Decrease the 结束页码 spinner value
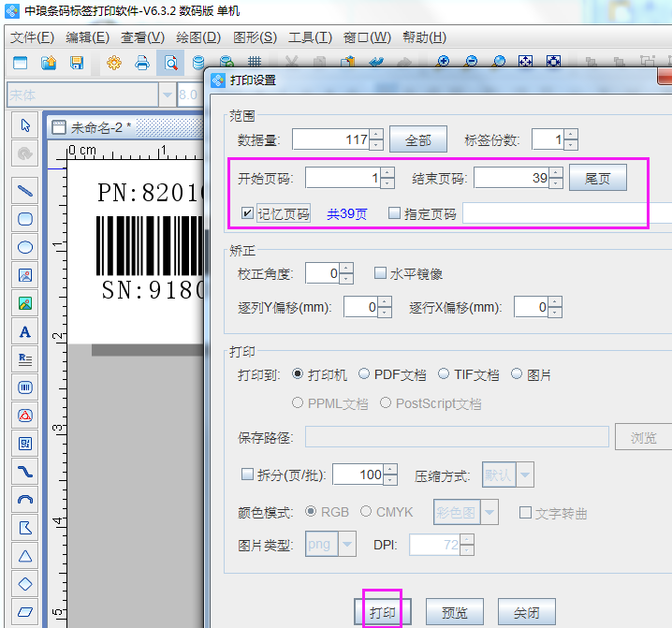The height and width of the screenshot is (628, 672). pos(556,183)
